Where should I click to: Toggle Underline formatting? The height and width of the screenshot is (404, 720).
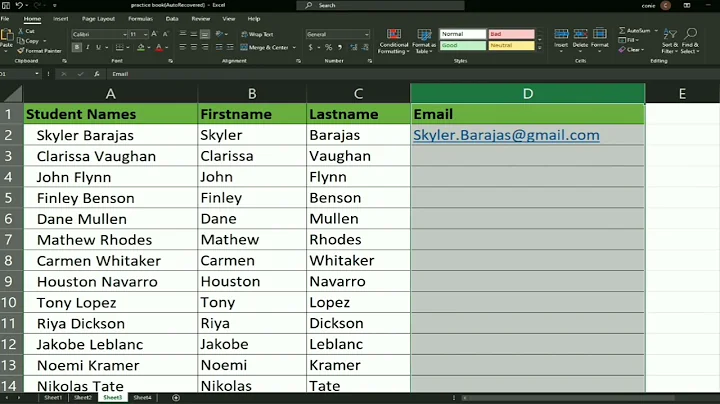[x=98, y=47]
